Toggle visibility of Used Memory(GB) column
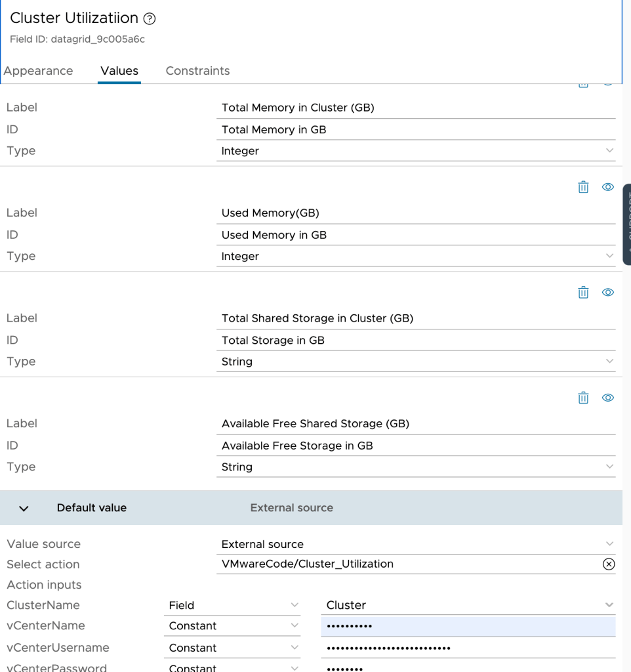This screenshot has height=672, width=631. [x=608, y=187]
